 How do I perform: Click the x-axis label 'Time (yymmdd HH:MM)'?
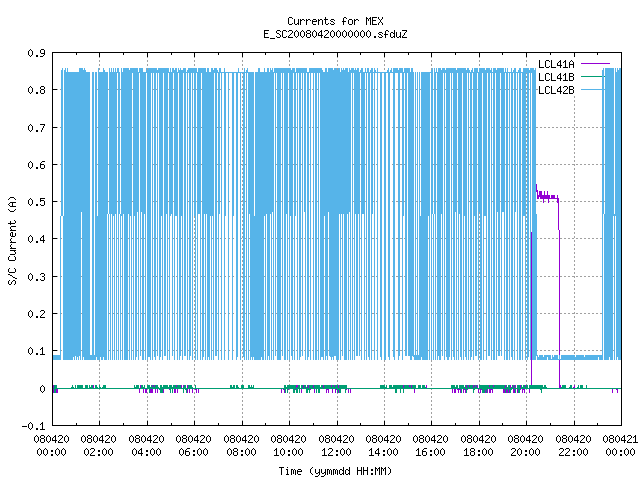pyautogui.click(x=335, y=471)
